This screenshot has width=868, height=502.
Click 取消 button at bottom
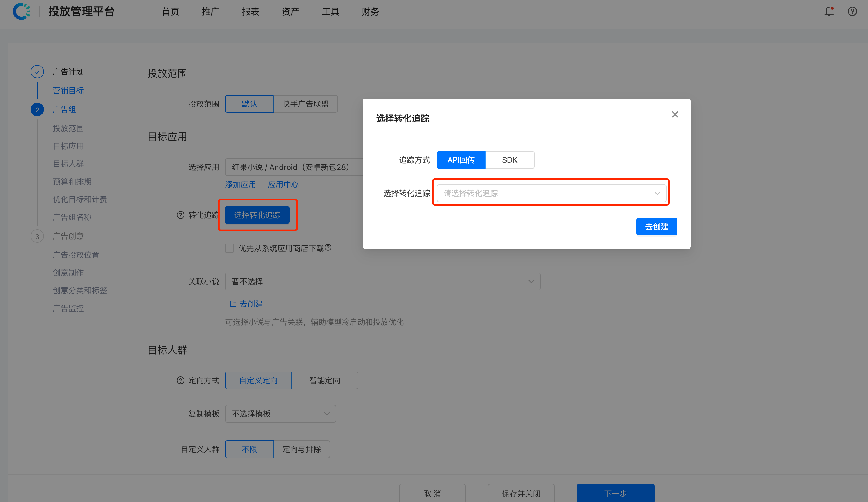click(432, 493)
